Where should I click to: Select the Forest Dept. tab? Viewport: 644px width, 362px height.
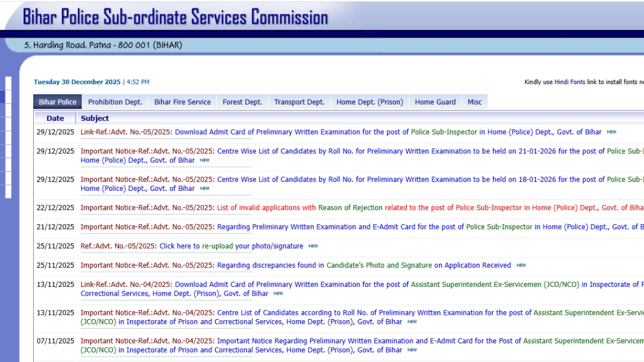[x=242, y=102]
